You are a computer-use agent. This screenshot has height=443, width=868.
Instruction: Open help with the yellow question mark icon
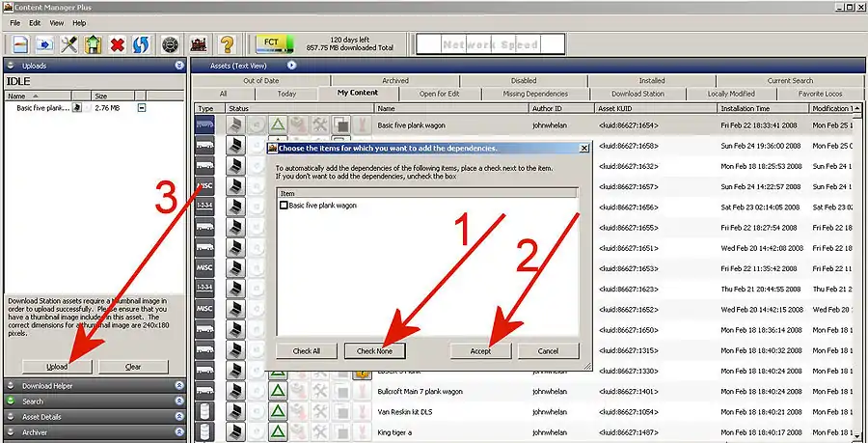click(227, 44)
